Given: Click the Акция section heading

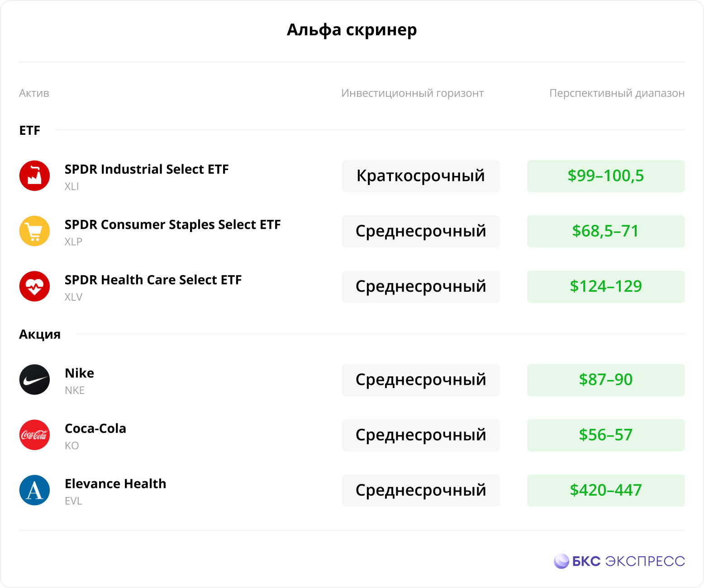Looking at the screenshot, I should click(40, 334).
